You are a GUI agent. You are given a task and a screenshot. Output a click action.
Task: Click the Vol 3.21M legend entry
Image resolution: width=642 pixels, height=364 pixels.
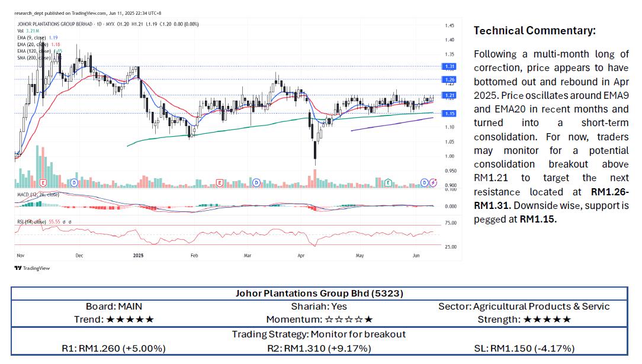pyautogui.click(x=28, y=31)
